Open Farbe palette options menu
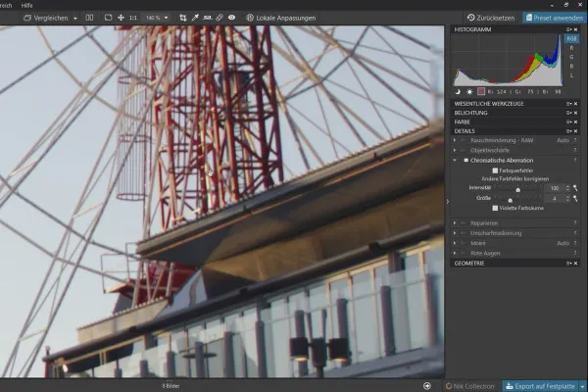Screen dimensions: 588x392 (x=568, y=122)
